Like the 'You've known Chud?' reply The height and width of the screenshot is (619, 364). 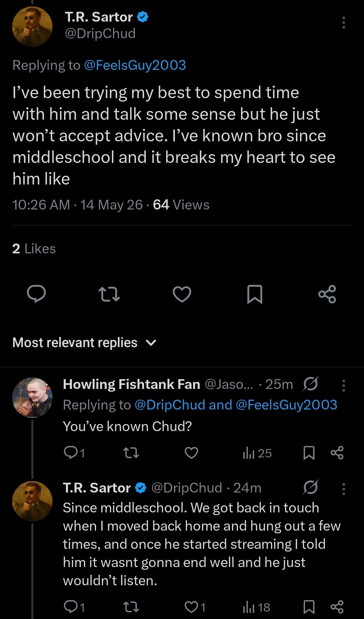click(x=191, y=453)
